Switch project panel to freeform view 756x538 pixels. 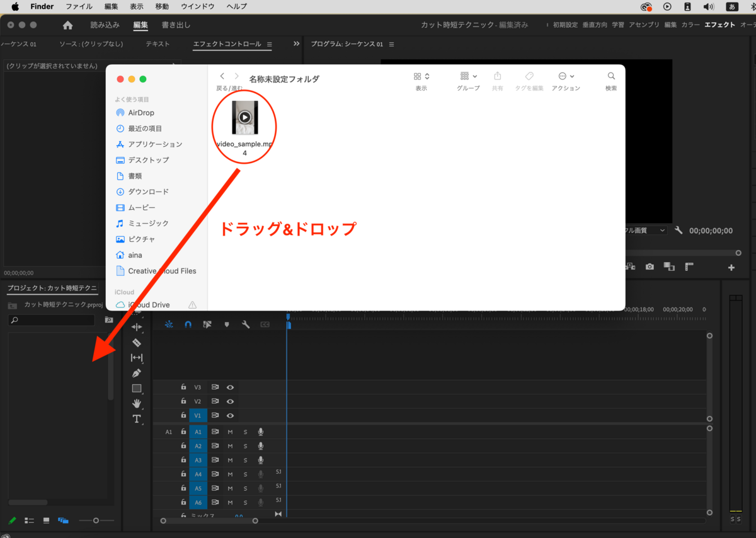(63, 520)
